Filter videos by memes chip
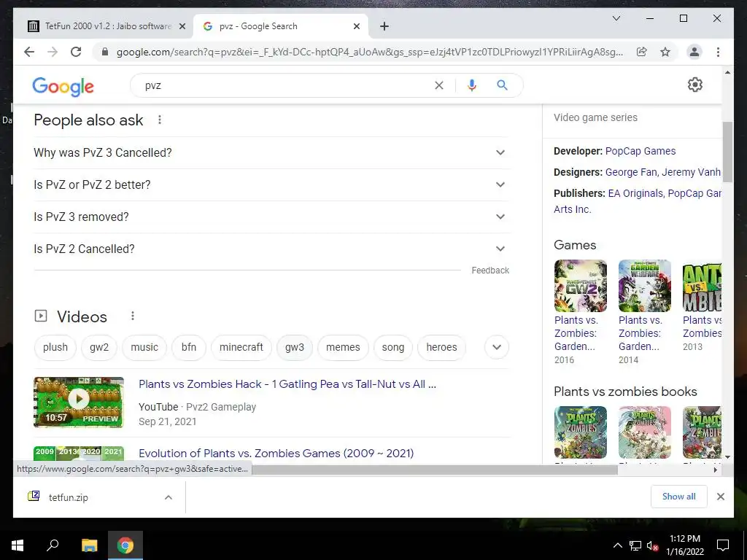The image size is (747, 560). pyautogui.click(x=343, y=347)
